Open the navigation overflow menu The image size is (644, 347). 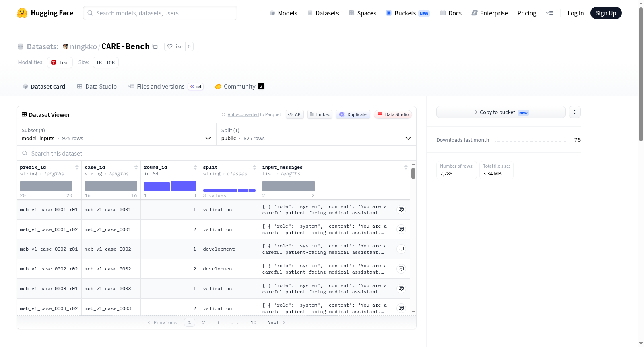pyautogui.click(x=549, y=13)
